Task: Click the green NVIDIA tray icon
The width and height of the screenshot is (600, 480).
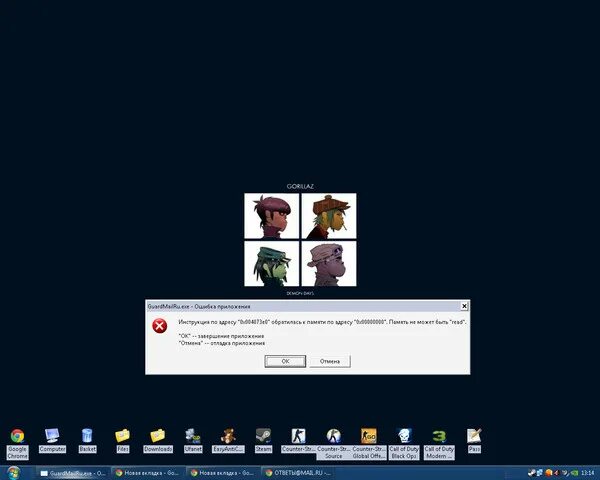Action: tap(574, 473)
